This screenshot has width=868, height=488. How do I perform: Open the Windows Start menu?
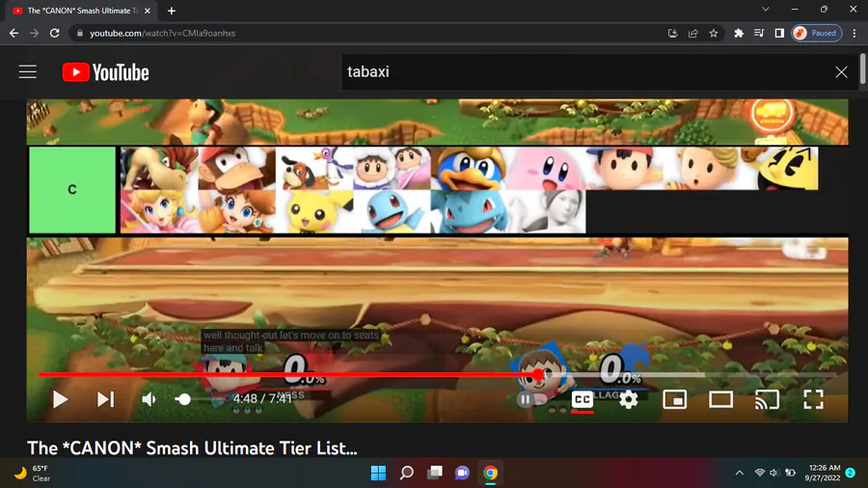point(379,473)
